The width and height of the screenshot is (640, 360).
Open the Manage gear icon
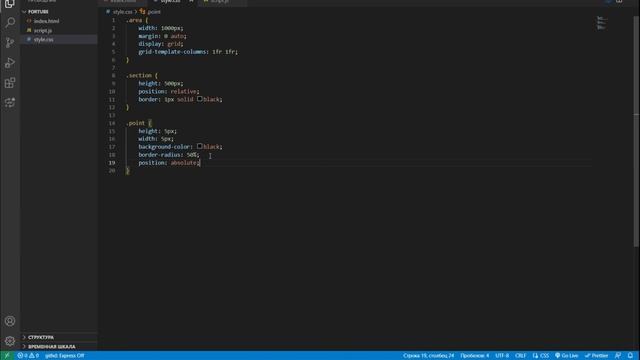coord(10,341)
